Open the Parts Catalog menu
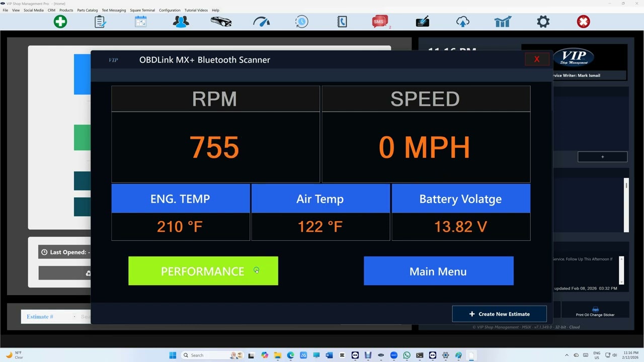This screenshot has height=362, width=644. click(x=88, y=10)
